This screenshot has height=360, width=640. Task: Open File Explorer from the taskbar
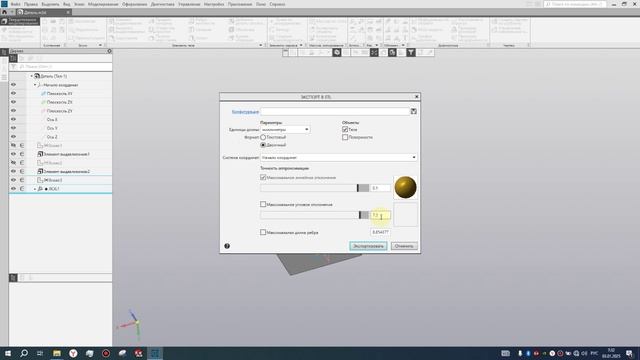tap(57, 353)
